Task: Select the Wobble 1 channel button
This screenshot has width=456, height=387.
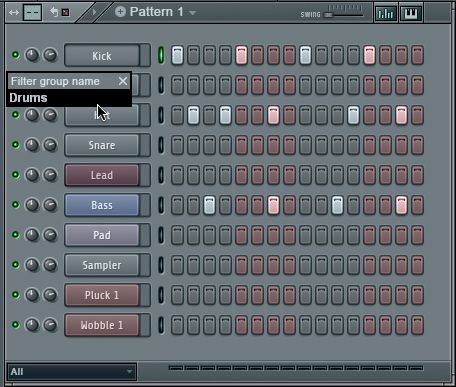Action: pyautogui.click(x=102, y=325)
